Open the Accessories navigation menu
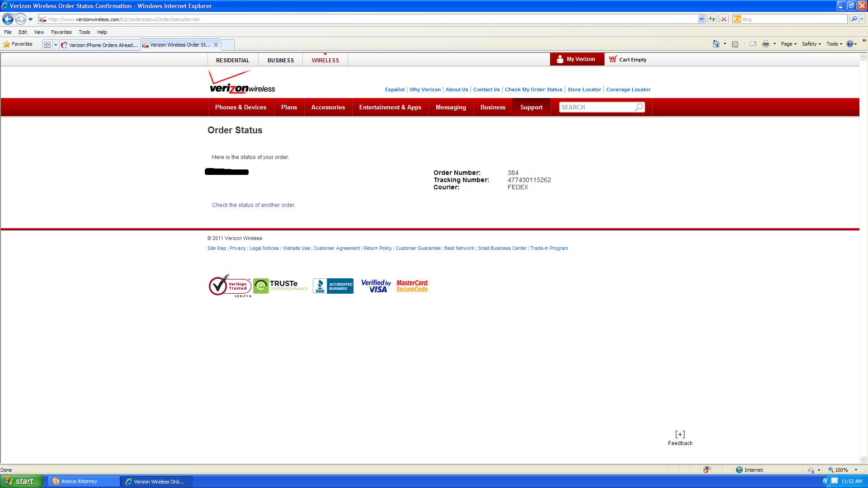 tap(328, 107)
